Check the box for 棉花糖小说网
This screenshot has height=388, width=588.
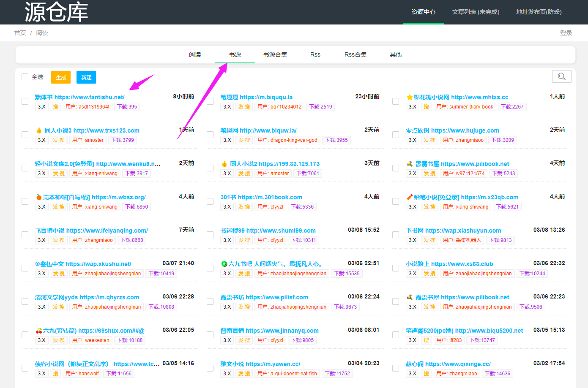(396, 101)
